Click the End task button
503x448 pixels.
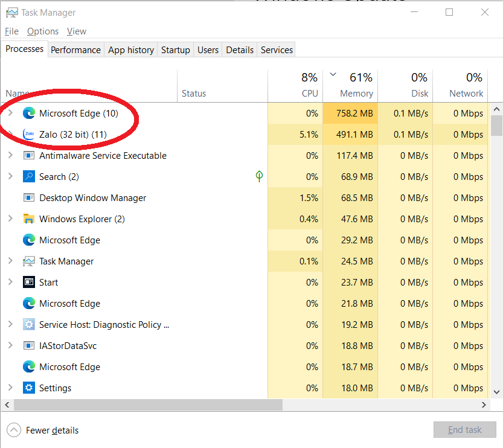(464, 430)
